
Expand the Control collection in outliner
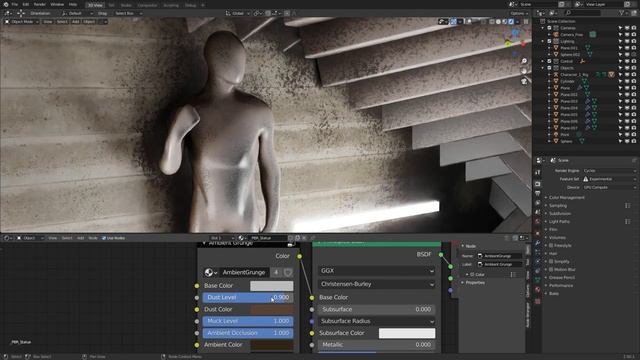[542, 61]
